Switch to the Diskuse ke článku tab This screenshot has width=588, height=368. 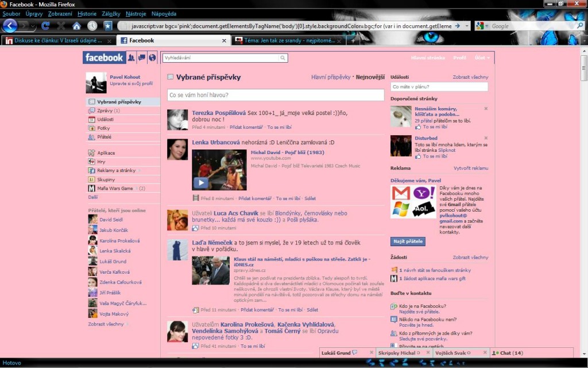coord(58,41)
